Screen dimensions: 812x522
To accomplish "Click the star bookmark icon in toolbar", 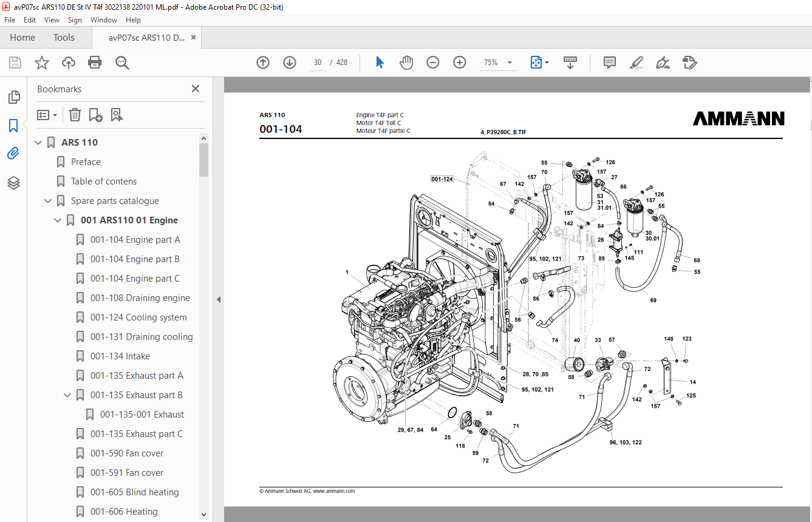I will (x=42, y=63).
